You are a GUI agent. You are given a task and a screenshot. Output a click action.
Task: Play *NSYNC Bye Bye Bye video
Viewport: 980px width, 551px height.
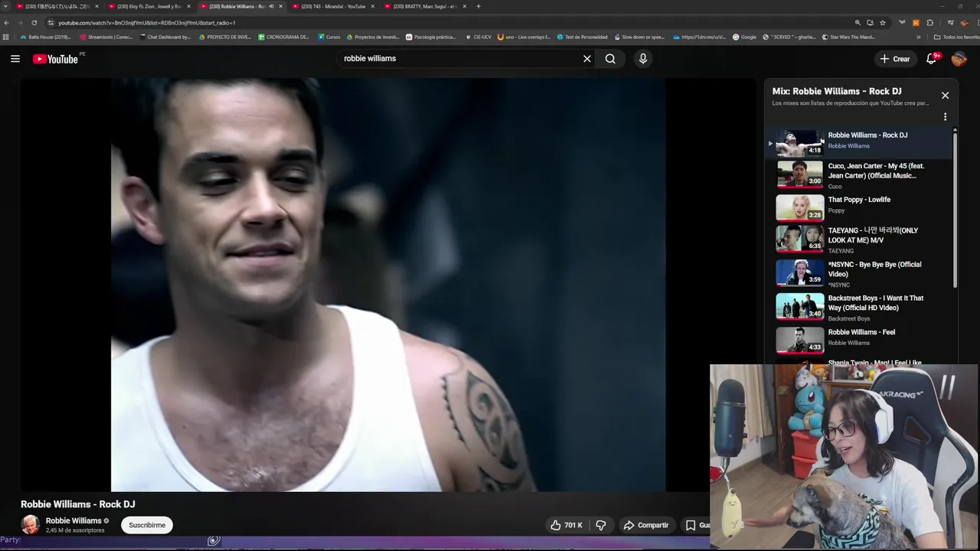[862, 272]
